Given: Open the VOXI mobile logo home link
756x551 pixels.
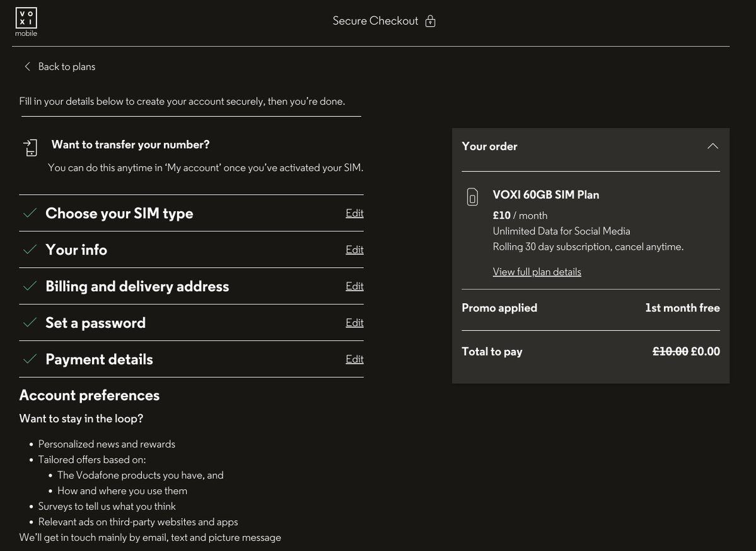Looking at the screenshot, I should pyautogui.click(x=26, y=22).
